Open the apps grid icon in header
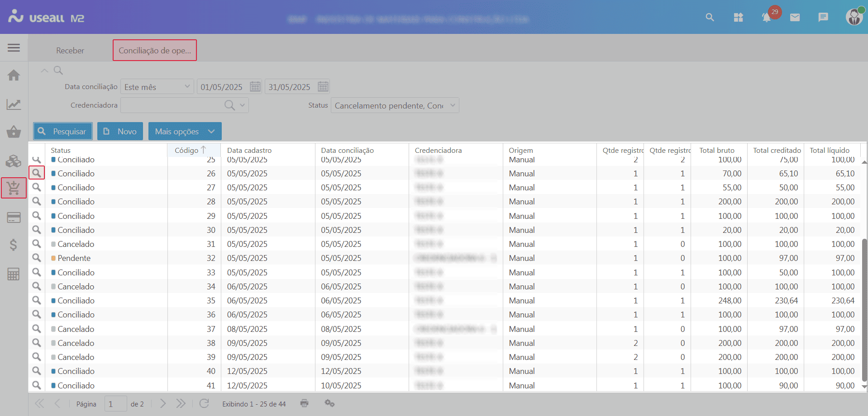The image size is (868, 416). point(738,18)
